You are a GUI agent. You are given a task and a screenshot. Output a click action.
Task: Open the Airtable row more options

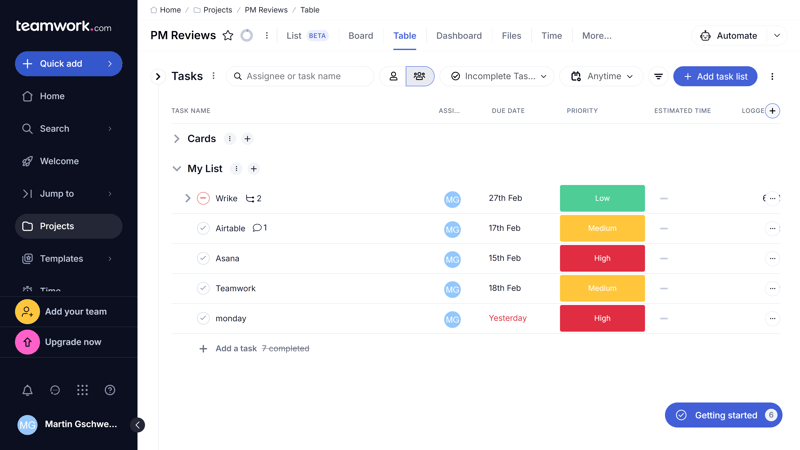(772, 229)
